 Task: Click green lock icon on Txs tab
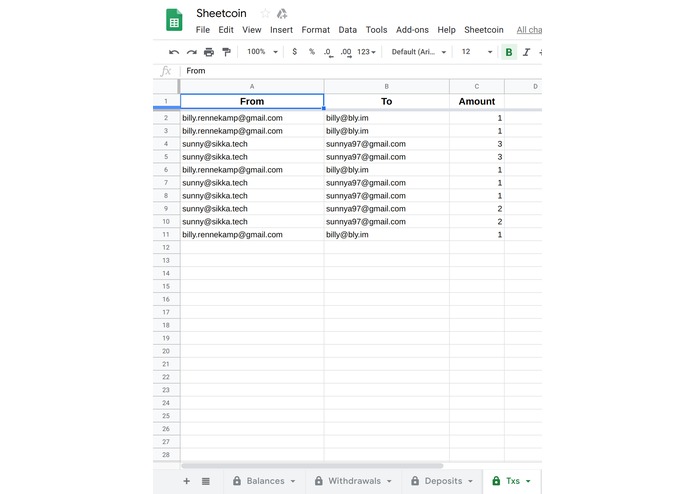[496, 481]
